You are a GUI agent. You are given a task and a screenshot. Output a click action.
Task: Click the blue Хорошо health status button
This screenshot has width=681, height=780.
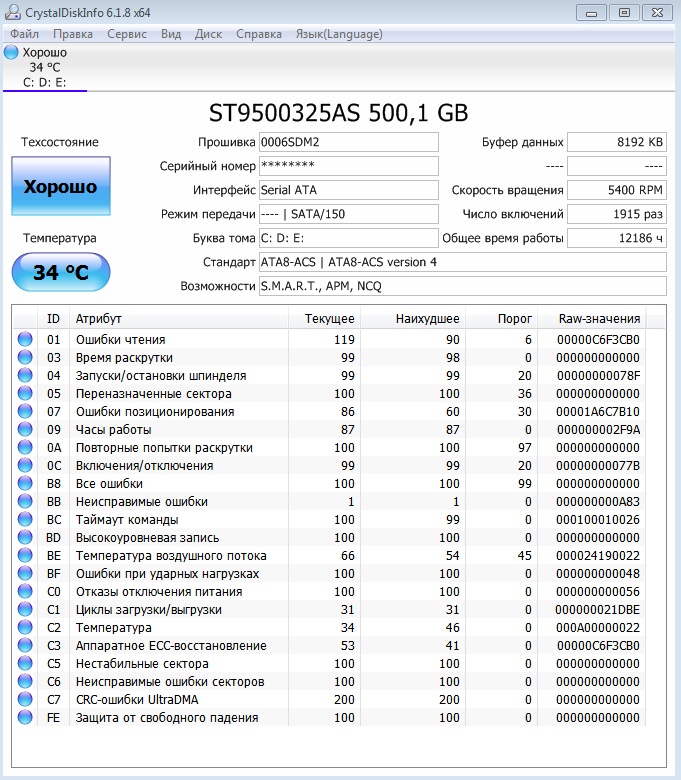point(60,186)
